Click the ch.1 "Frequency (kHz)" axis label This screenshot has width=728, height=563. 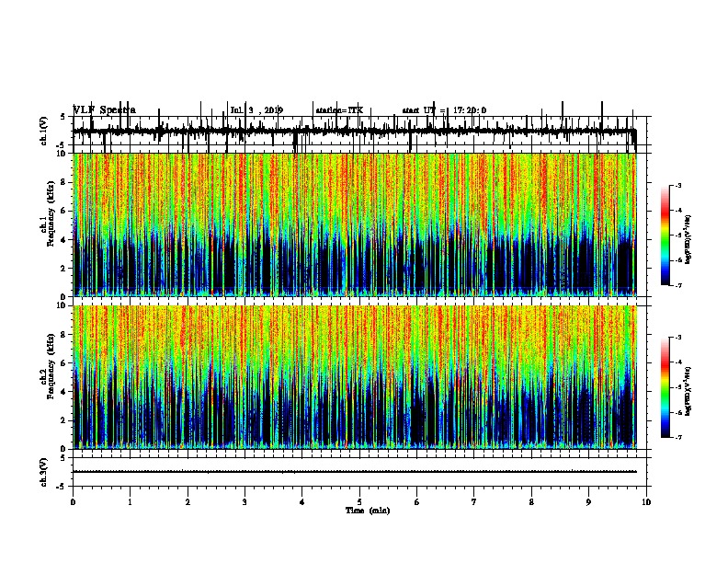pos(51,214)
